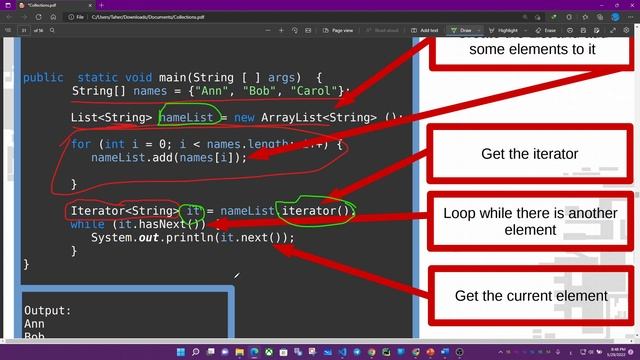
Task: Rotate the PDF page
Action: (x=295, y=30)
